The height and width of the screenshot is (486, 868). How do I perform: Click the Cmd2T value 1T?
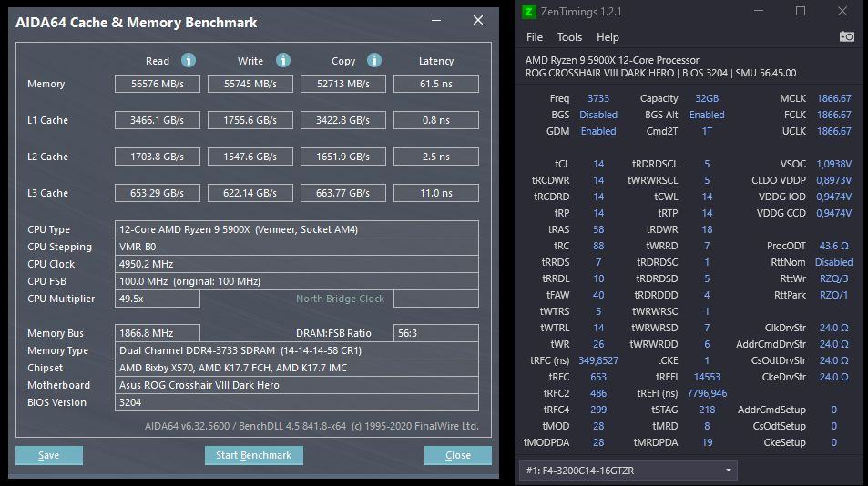(707, 131)
